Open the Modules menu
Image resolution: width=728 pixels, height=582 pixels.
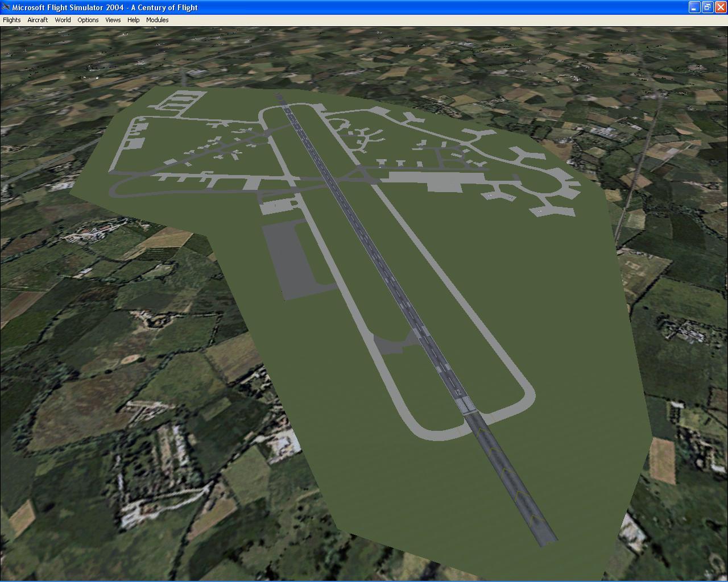158,20
